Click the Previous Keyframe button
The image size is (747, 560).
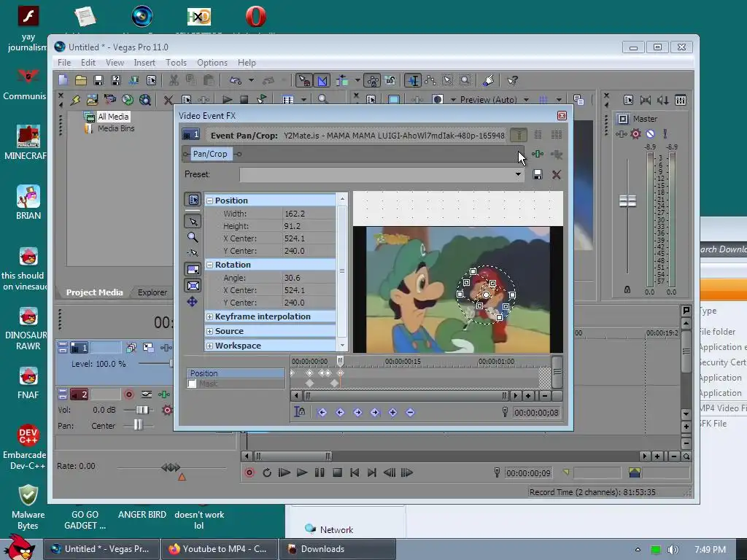pyautogui.click(x=340, y=413)
